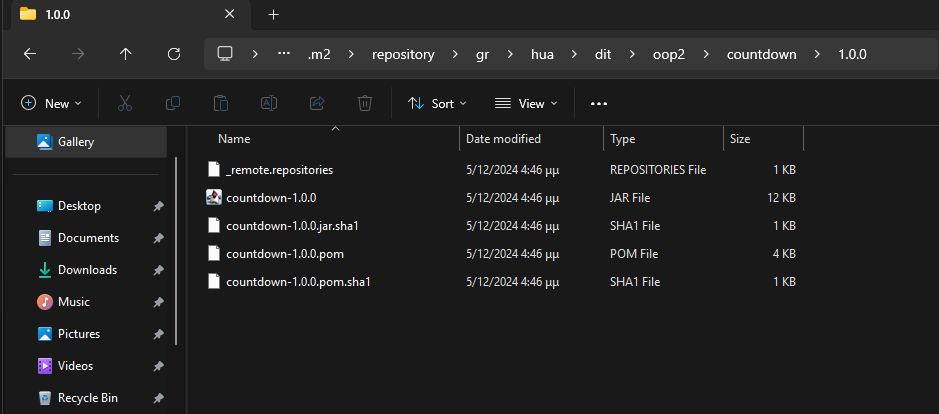The image size is (939, 414).
Task: Refresh the current folder view
Action: tap(174, 55)
